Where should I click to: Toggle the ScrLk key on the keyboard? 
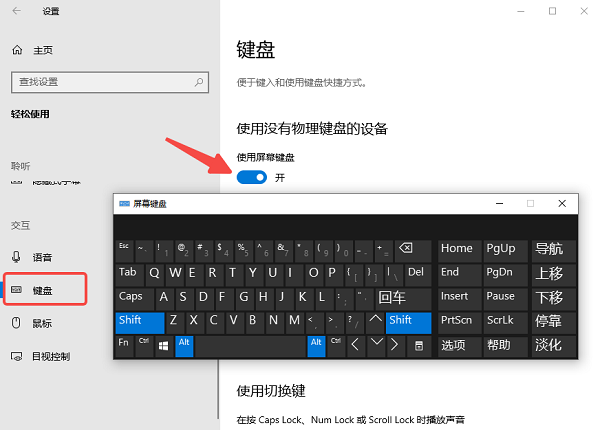click(500, 320)
